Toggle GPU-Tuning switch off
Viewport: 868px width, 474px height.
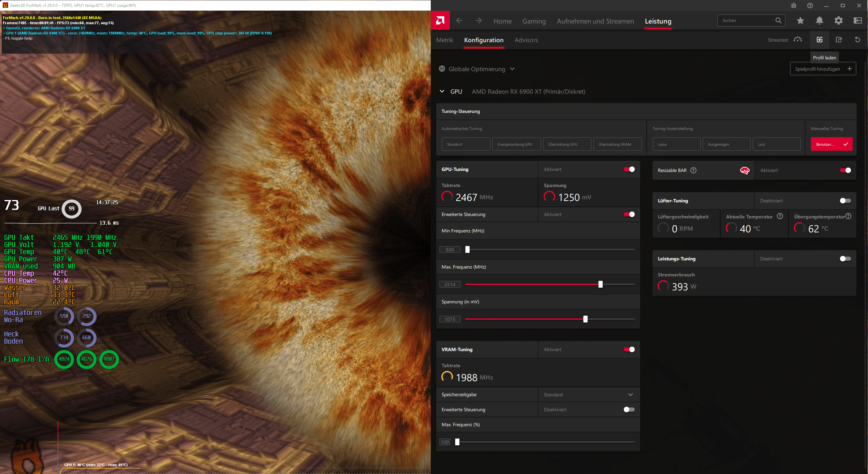tap(629, 169)
